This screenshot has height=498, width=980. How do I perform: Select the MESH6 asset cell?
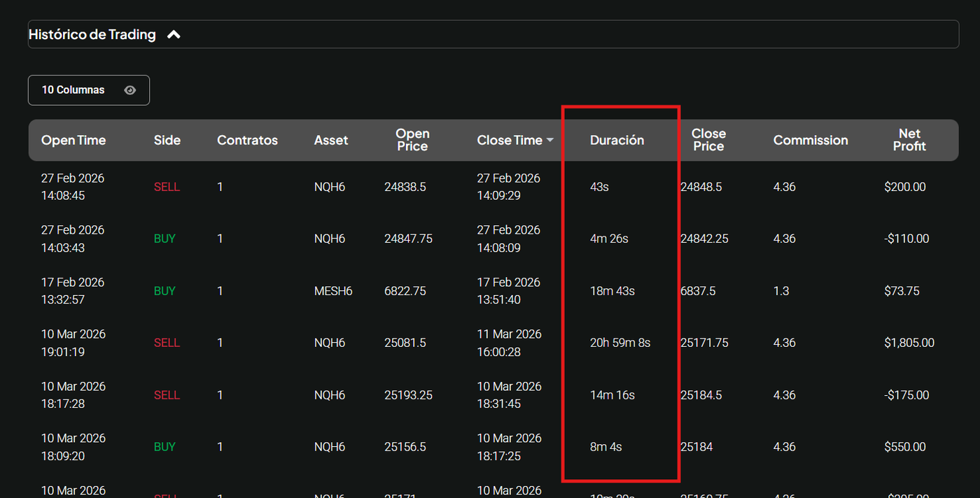(x=333, y=291)
